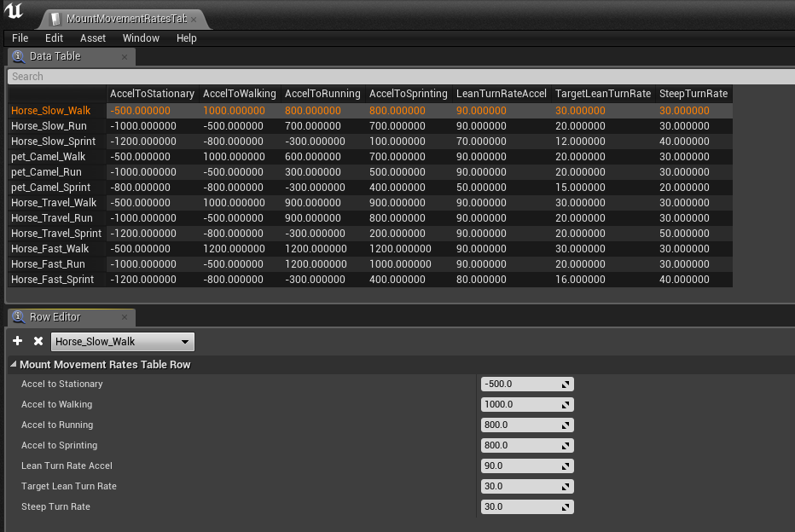The image size is (795, 532).
Task: Click spin arrow on Steep Turn Rate field
Action: point(565,507)
